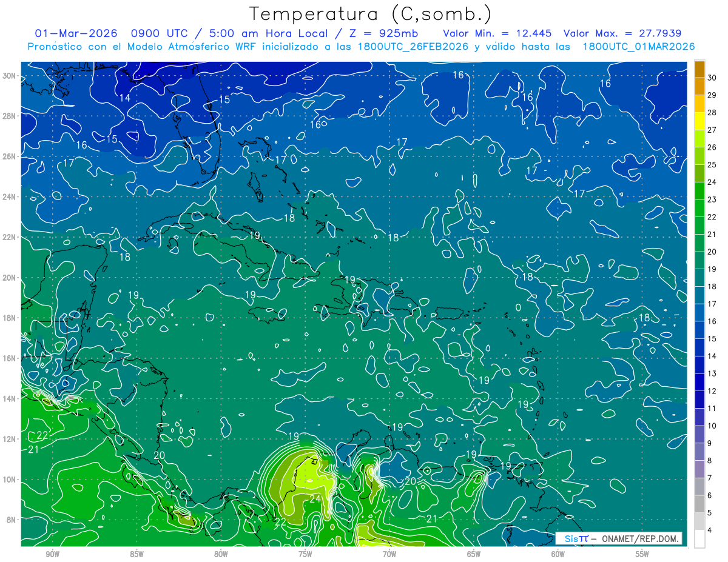This screenshot has width=728, height=562.
Task: Click latitude axis label 26N
Action: pyautogui.click(x=10, y=156)
